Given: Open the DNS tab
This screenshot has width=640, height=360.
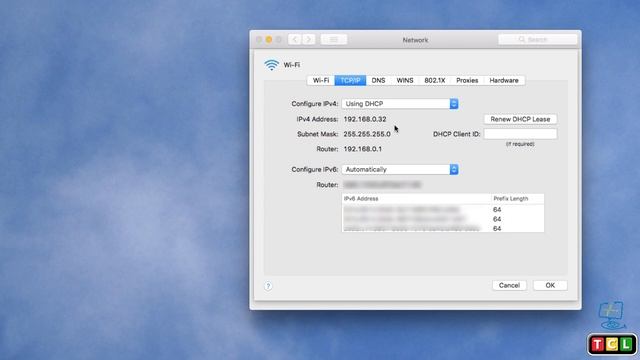Looking at the screenshot, I should point(378,80).
